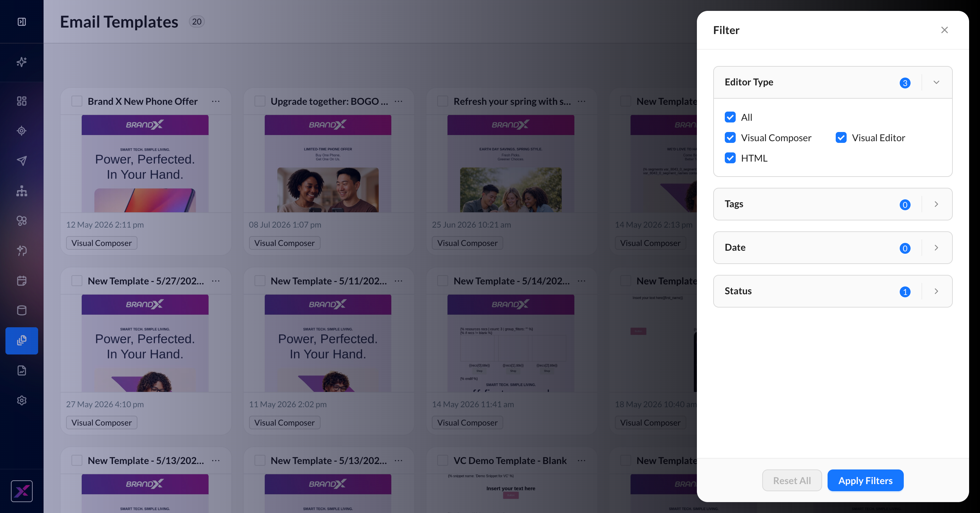The width and height of the screenshot is (980, 513).
Task: Uncheck the Visual Editor checkbox
Action: [841, 138]
